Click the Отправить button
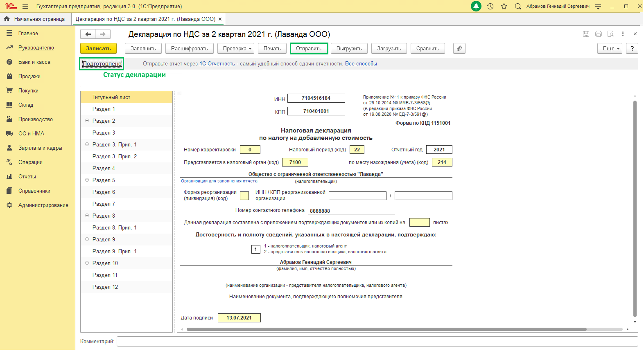 pyautogui.click(x=309, y=48)
